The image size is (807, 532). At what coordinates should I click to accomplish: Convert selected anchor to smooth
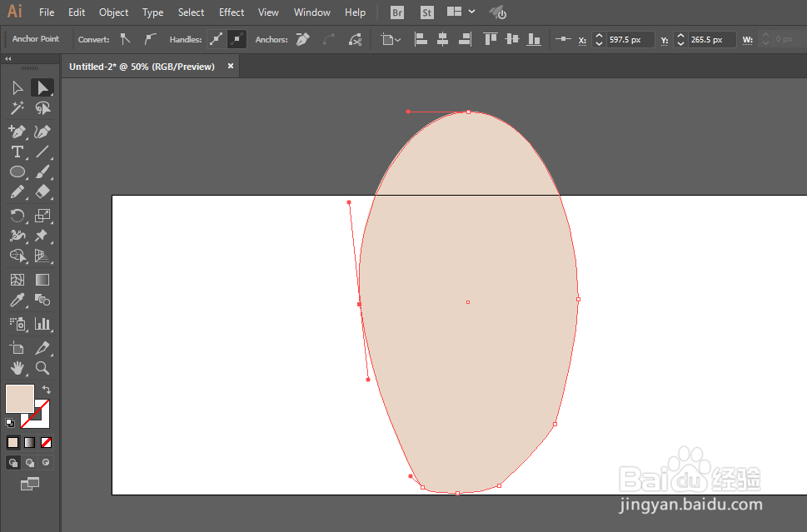(149, 39)
